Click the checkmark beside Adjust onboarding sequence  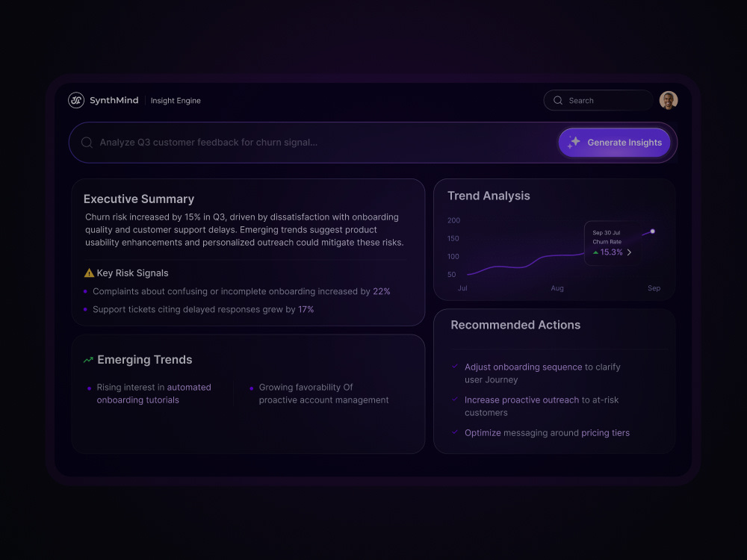click(x=455, y=367)
